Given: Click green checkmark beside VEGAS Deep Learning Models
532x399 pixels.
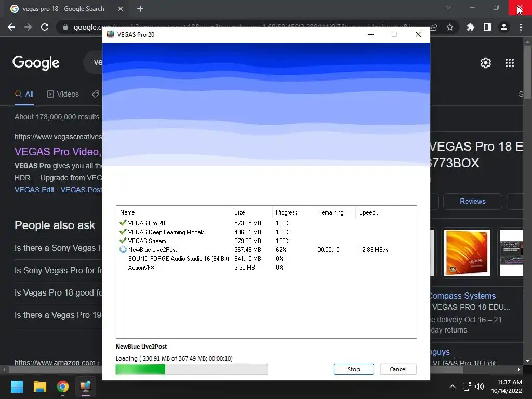Looking at the screenshot, I should pos(123,232).
